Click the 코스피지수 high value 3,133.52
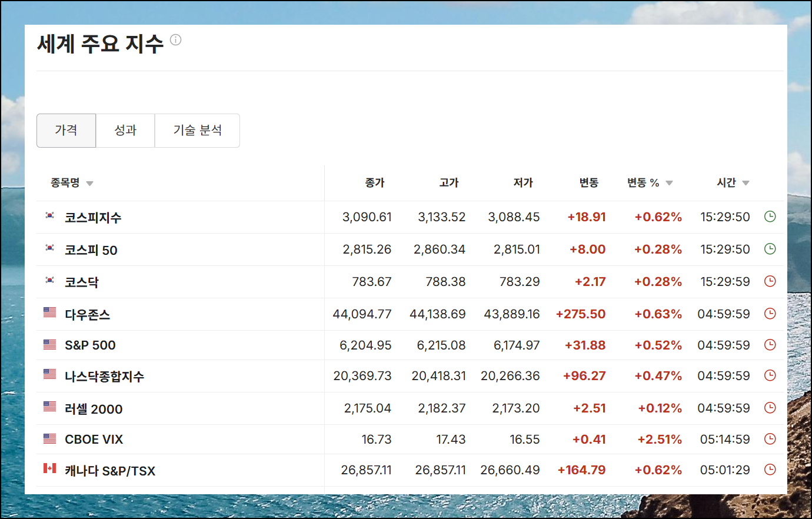Viewport: 812px width, 519px height. [x=442, y=217]
